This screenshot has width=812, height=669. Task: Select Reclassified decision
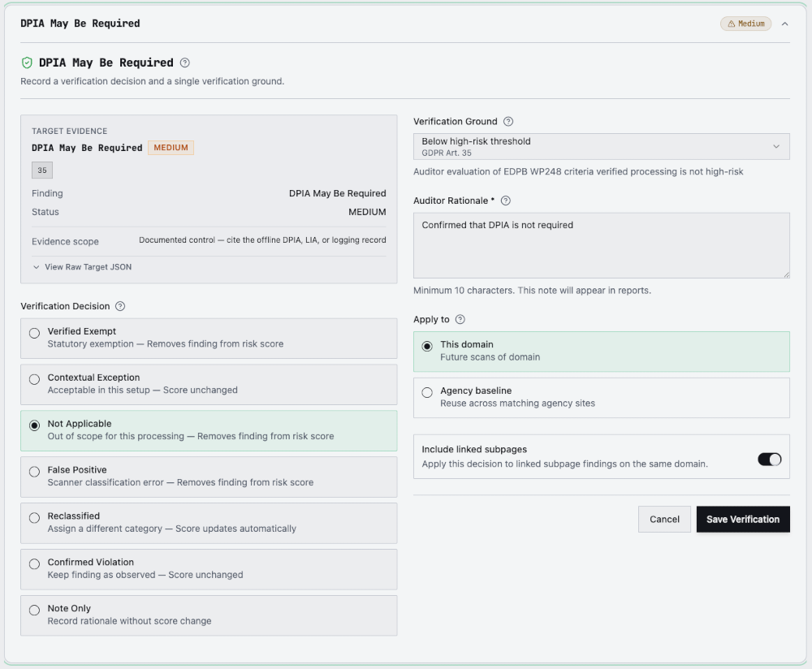pos(209,523)
